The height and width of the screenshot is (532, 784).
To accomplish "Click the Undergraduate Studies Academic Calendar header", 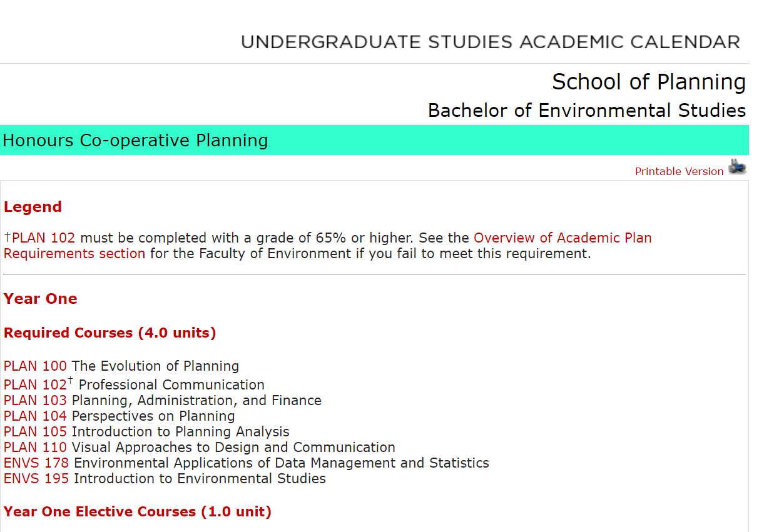I will (490, 43).
